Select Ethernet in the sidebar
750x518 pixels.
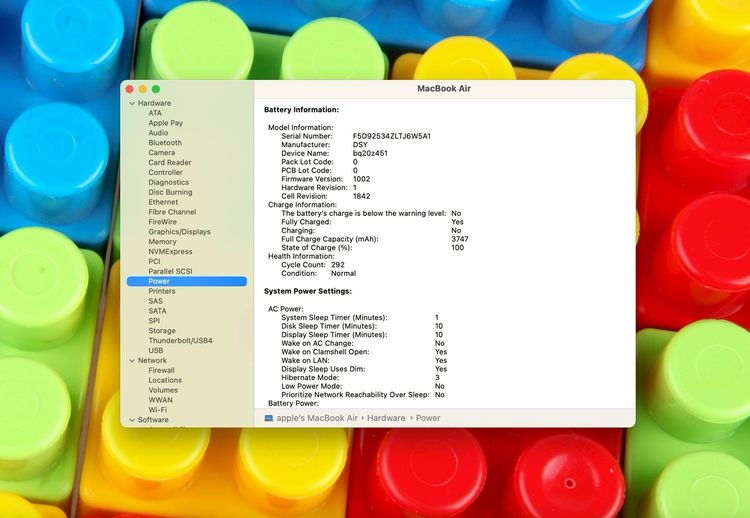(163, 202)
